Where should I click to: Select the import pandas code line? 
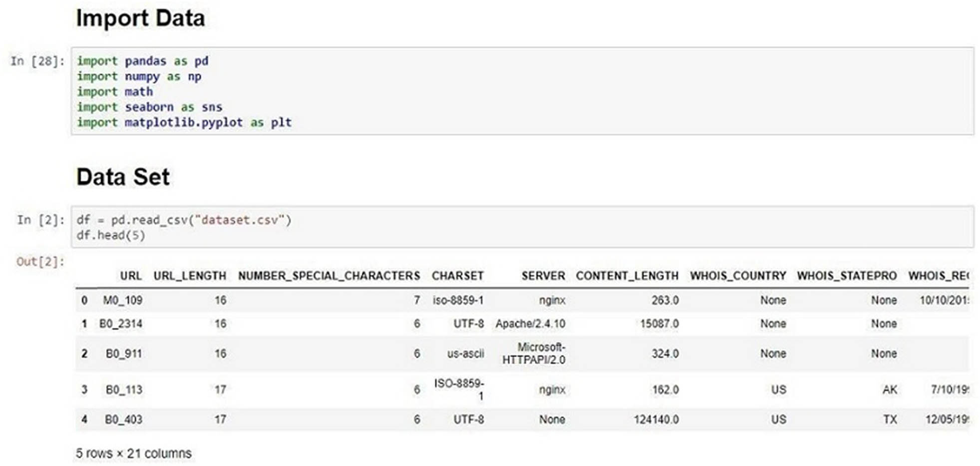(143, 61)
